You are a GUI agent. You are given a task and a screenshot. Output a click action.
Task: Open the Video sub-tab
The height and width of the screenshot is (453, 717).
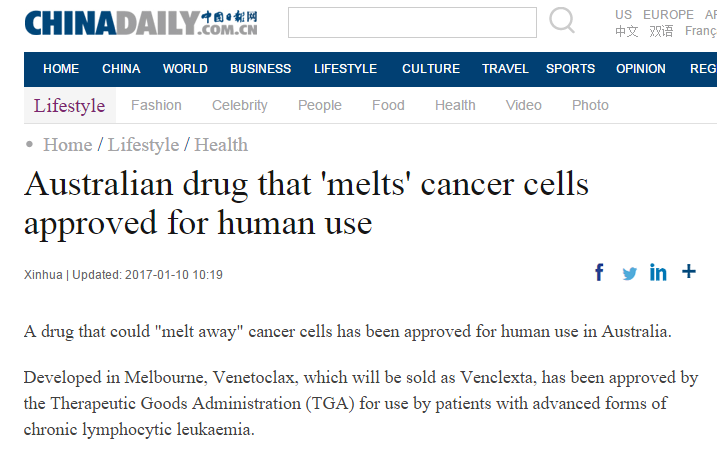(523, 105)
